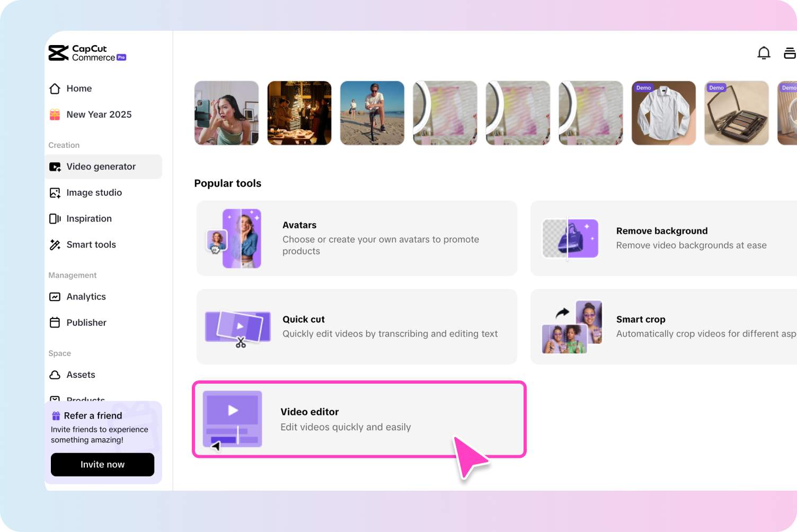797x532 pixels.
Task: Click the Smart tools wand icon
Action: [x=55, y=244]
